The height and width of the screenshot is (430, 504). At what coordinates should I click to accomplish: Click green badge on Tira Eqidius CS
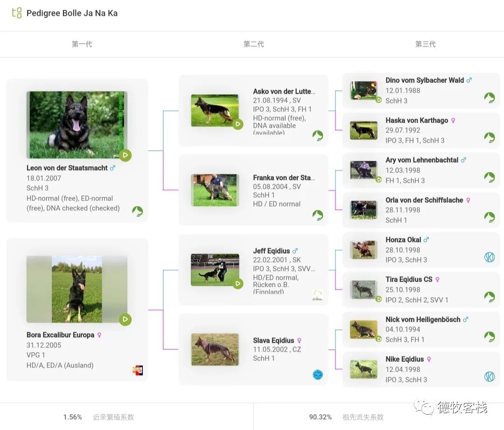(x=490, y=297)
